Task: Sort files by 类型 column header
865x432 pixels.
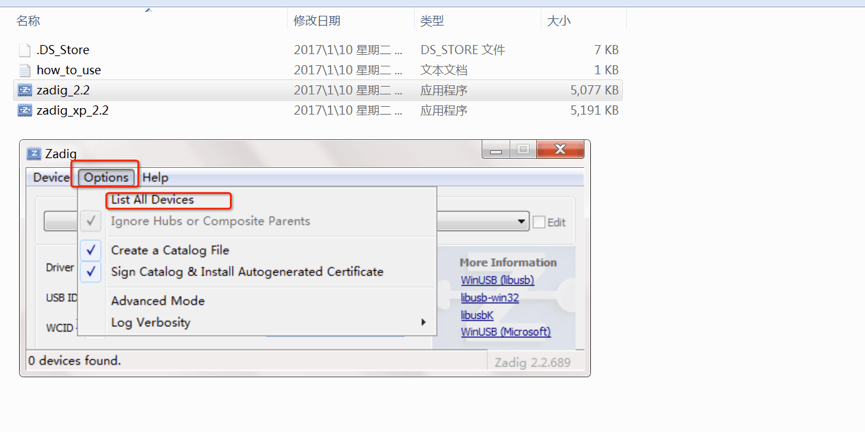Action: 432,21
